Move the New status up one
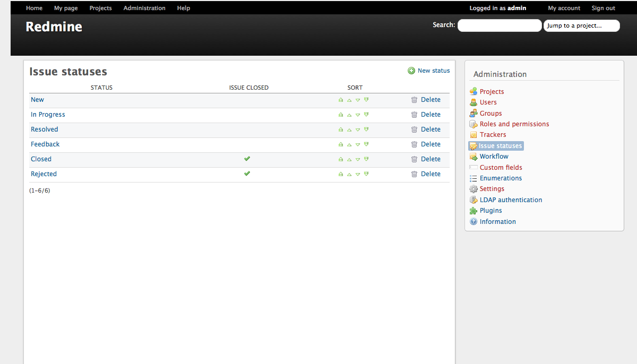The height and width of the screenshot is (364, 637). click(349, 100)
